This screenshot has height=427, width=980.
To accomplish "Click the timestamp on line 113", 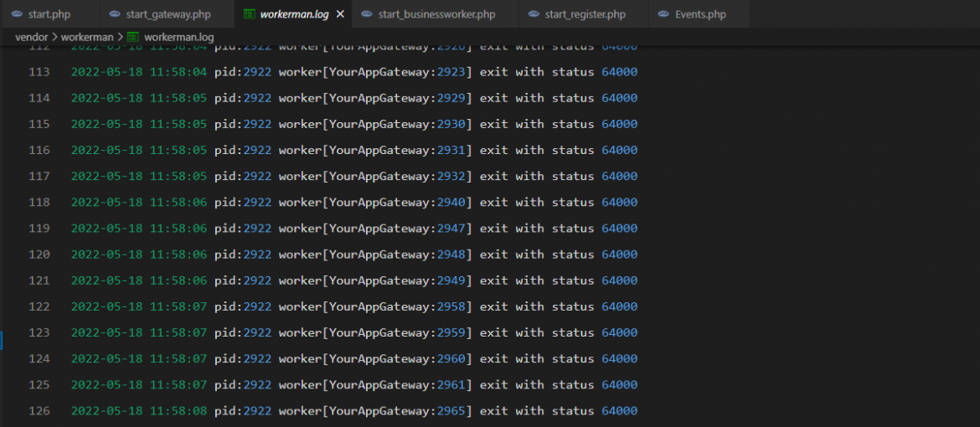I will [139, 72].
